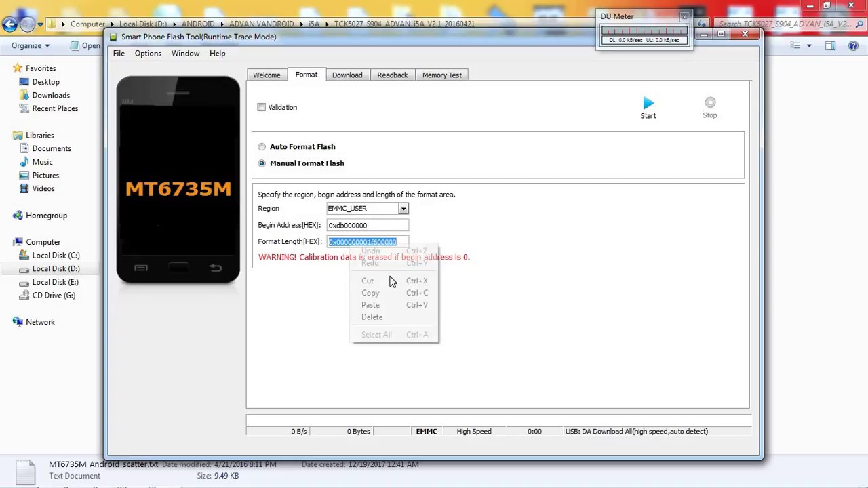Click the Explorer change view icon
Viewport: 868px width, 488px height.
[795, 45]
